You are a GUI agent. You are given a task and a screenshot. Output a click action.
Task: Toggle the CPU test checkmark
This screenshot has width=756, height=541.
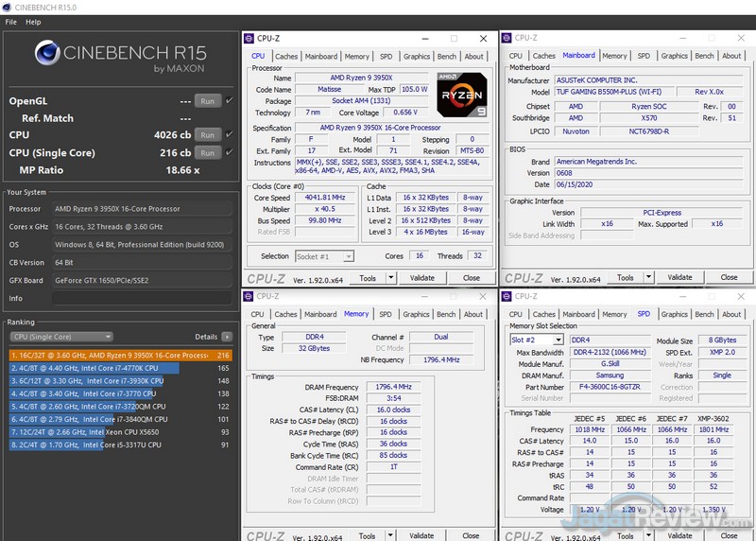[229, 135]
